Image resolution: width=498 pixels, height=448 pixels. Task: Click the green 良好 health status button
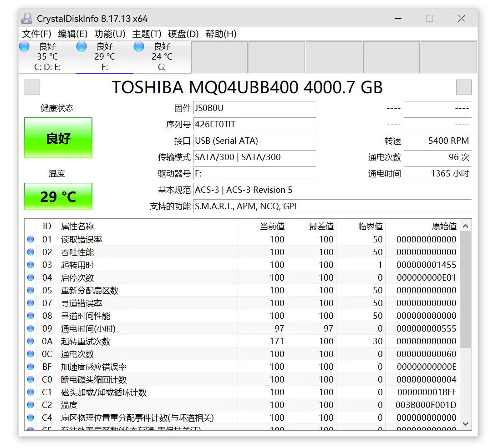58,138
